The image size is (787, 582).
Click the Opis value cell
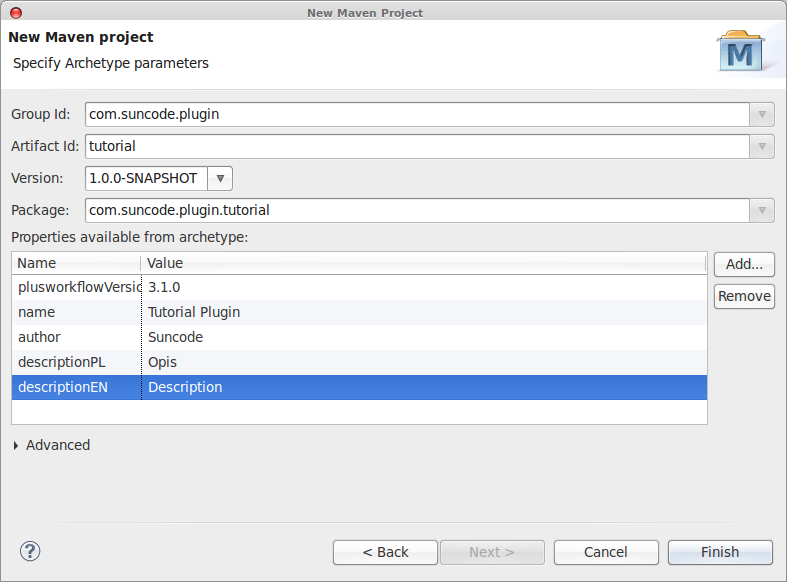(x=424, y=362)
